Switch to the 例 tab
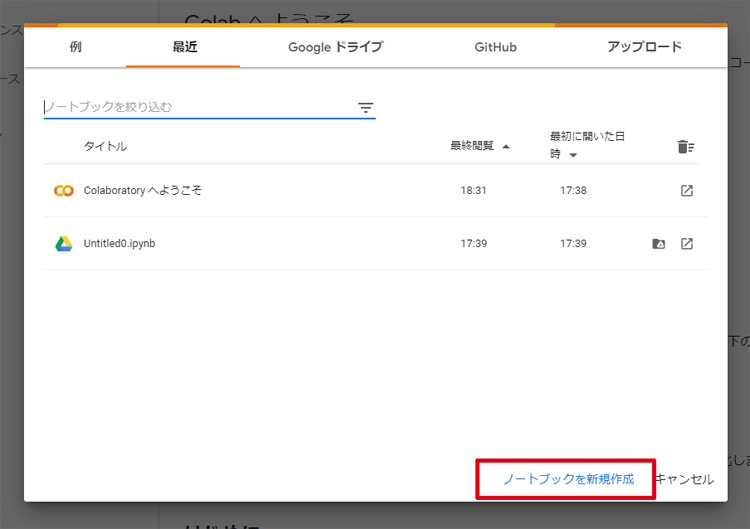Image resolution: width=750 pixels, height=529 pixels. 75,47
